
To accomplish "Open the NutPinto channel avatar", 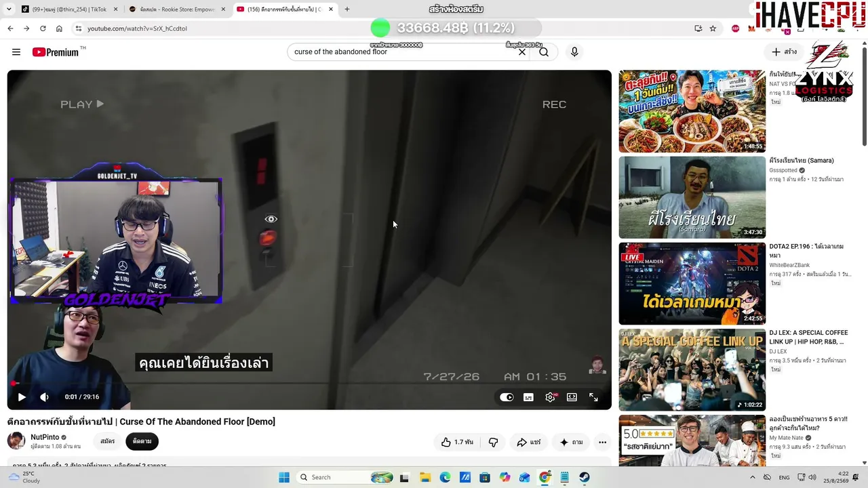I will click(16, 441).
